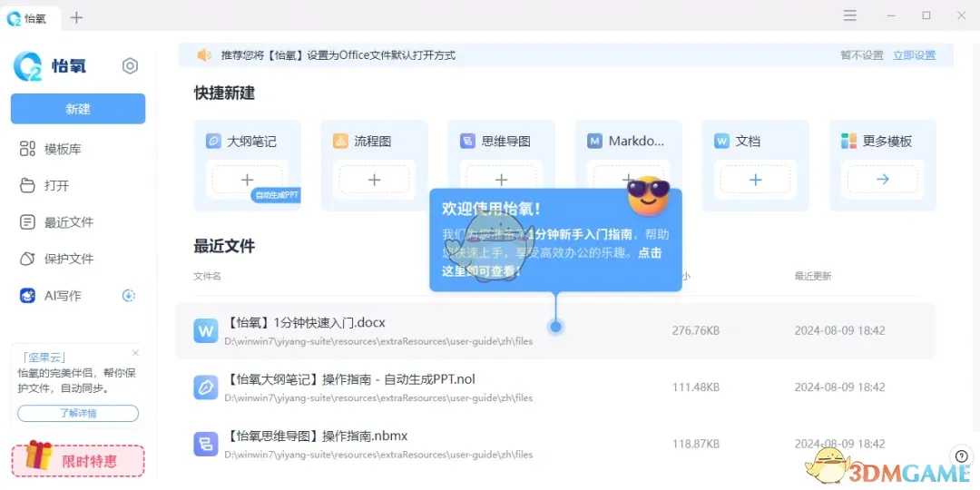Click the 思维导图 purple icon
Screen dimensions: 980x490
(467, 142)
